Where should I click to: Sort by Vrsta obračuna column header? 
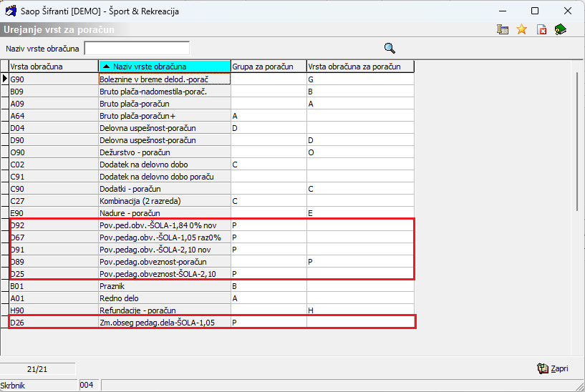coord(54,67)
